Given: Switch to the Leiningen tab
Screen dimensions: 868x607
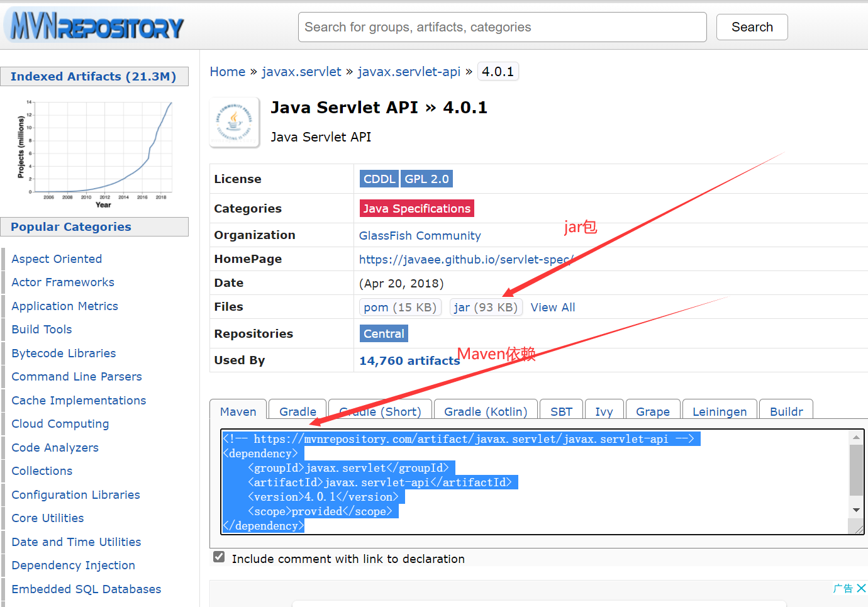Looking at the screenshot, I should [x=720, y=411].
